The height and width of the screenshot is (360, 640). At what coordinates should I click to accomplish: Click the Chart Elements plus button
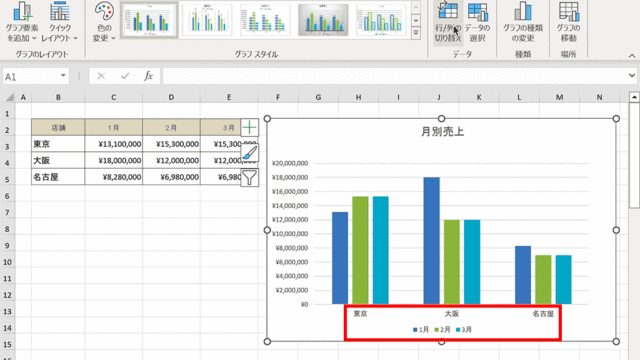click(249, 128)
